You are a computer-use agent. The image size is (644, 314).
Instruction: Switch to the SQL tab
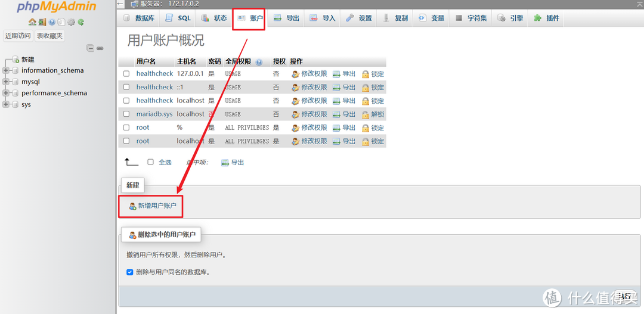point(178,18)
